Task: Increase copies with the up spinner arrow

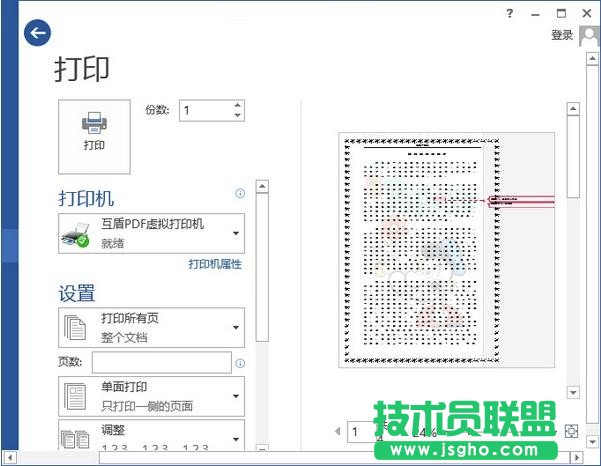Action: pos(238,105)
